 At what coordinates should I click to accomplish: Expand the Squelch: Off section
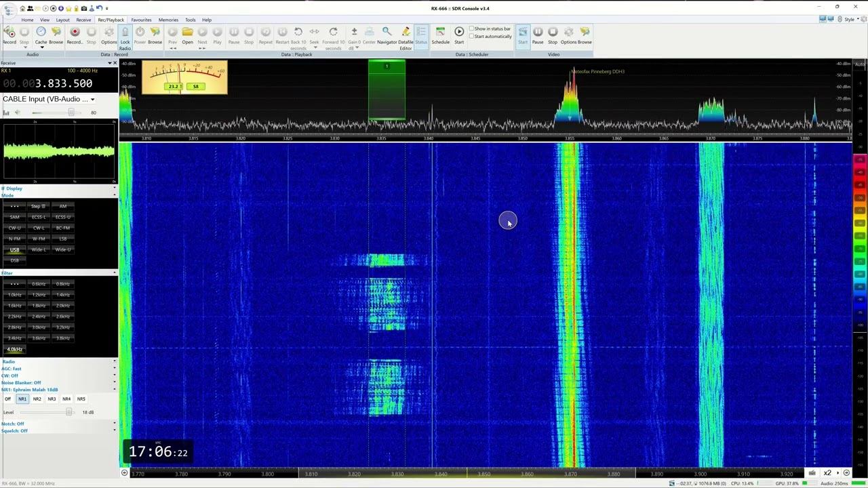pyautogui.click(x=114, y=430)
